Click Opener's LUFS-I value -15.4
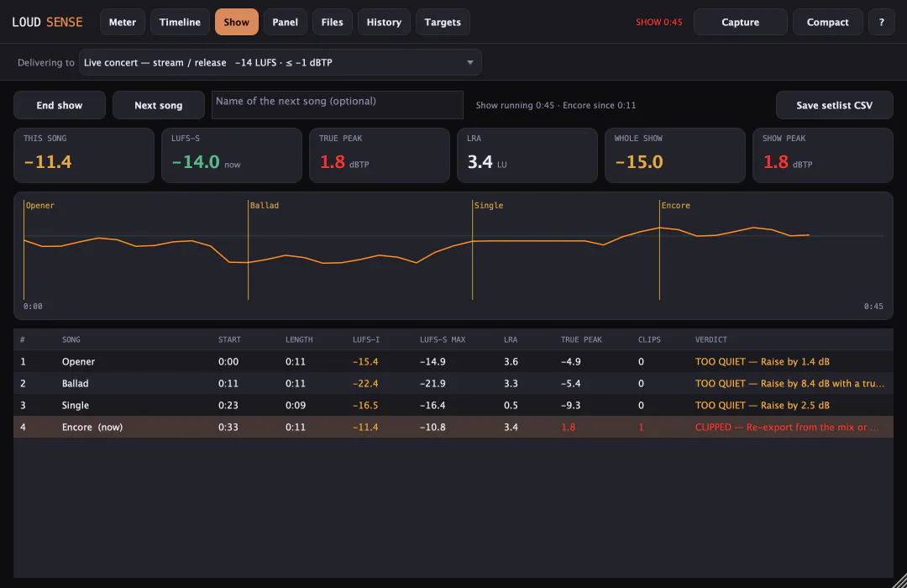The height and width of the screenshot is (588, 907). (365, 362)
